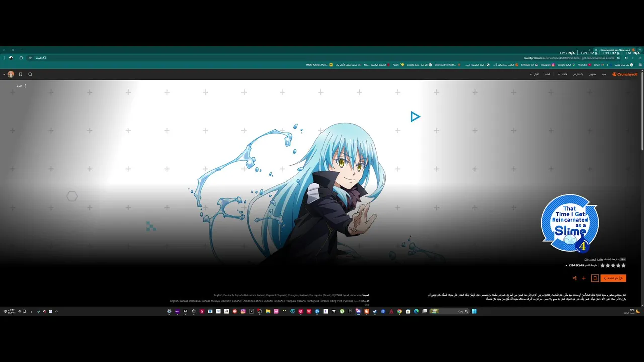Click the Windows Start button
The width and height of the screenshot is (644, 362).
[474, 311]
